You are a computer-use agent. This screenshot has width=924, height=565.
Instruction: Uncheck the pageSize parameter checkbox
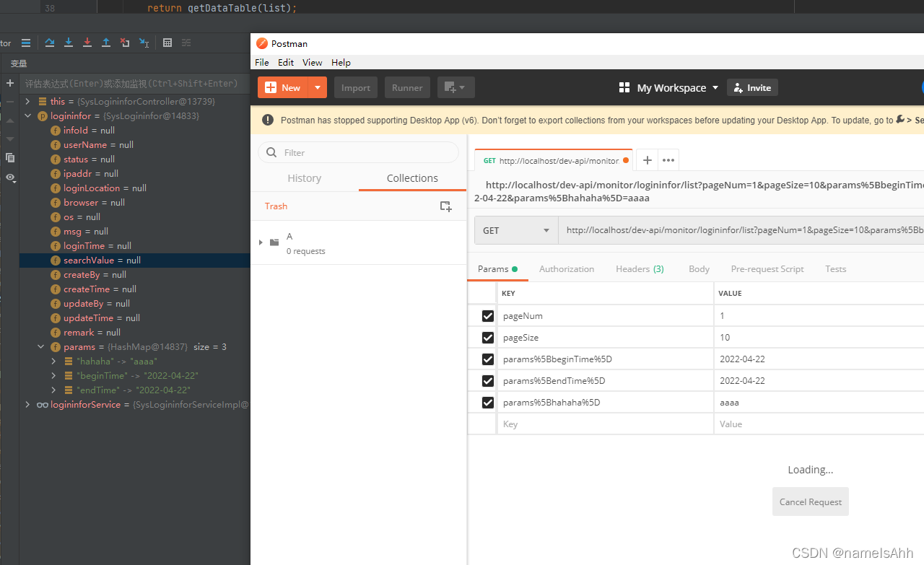pos(488,338)
